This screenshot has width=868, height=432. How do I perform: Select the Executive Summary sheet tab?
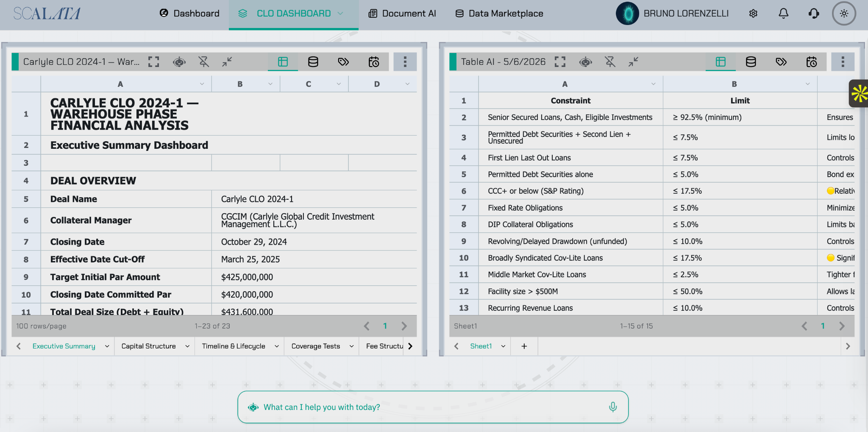coord(64,346)
